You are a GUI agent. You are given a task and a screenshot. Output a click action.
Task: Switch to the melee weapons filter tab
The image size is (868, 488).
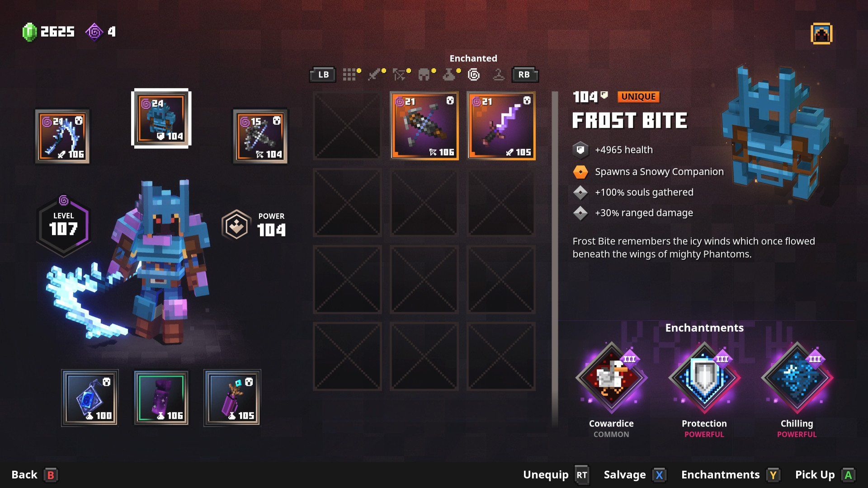pyautogui.click(x=374, y=75)
